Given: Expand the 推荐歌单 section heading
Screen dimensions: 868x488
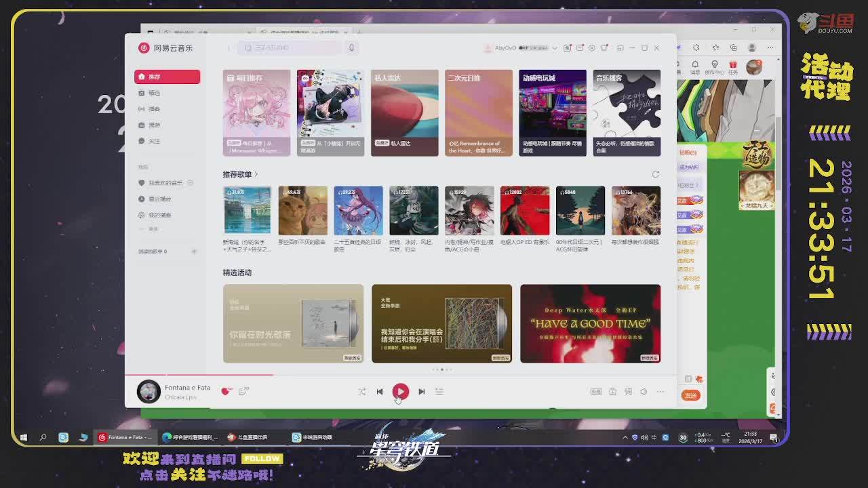Looking at the screenshot, I should point(240,174).
